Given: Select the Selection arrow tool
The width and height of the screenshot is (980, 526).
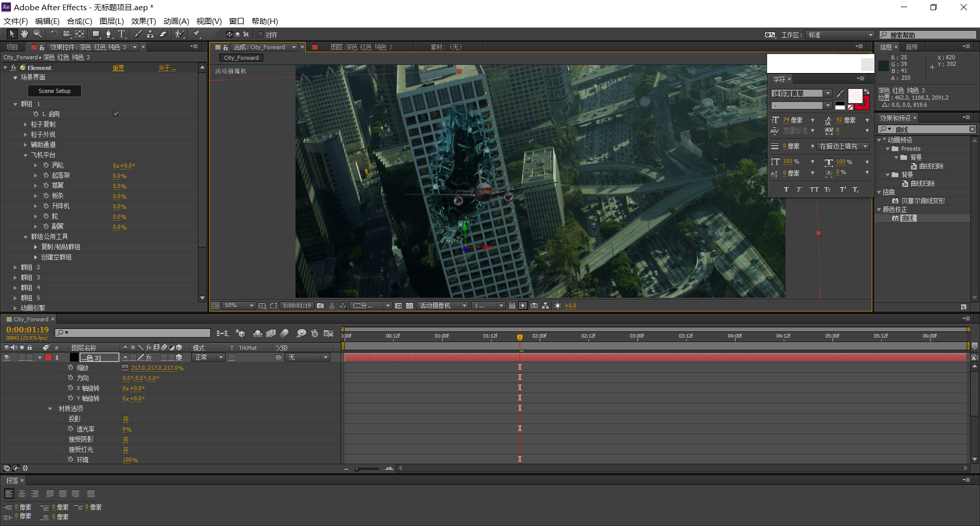Looking at the screenshot, I should (x=12, y=34).
